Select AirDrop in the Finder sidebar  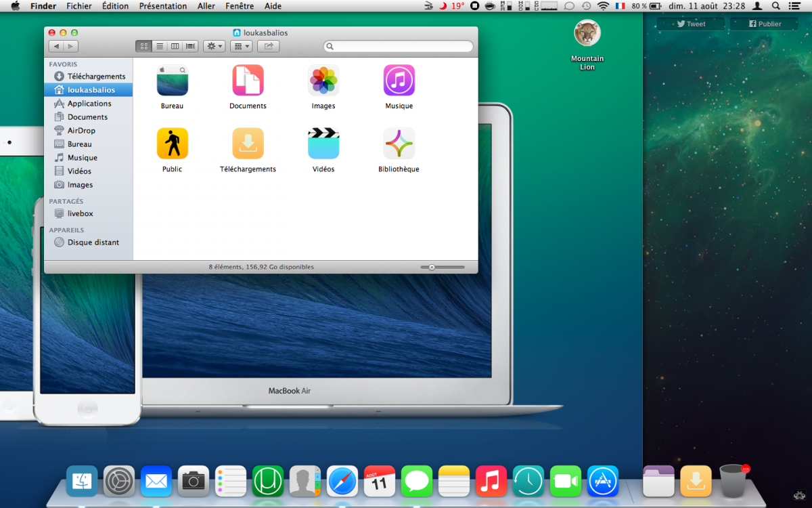coord(89,131)
